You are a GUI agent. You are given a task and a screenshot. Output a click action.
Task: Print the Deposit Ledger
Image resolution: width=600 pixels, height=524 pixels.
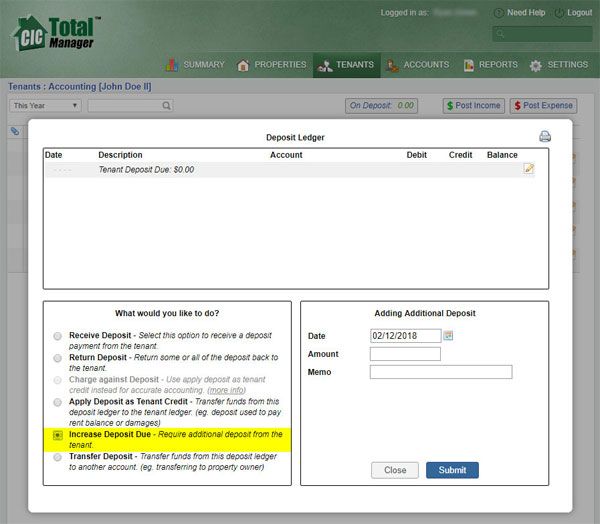coord(545,136)
